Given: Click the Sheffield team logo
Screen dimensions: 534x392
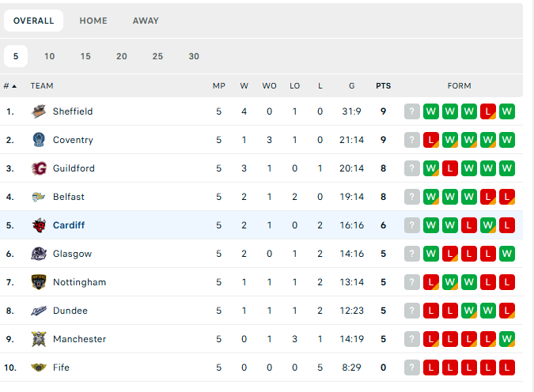Looking at the screenshot, I should pos(39,111).
